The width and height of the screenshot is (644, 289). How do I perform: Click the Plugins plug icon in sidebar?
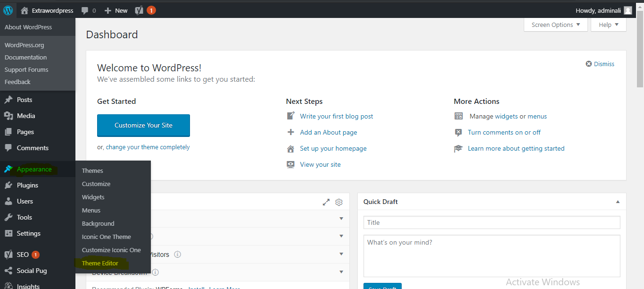click(8, 185)
